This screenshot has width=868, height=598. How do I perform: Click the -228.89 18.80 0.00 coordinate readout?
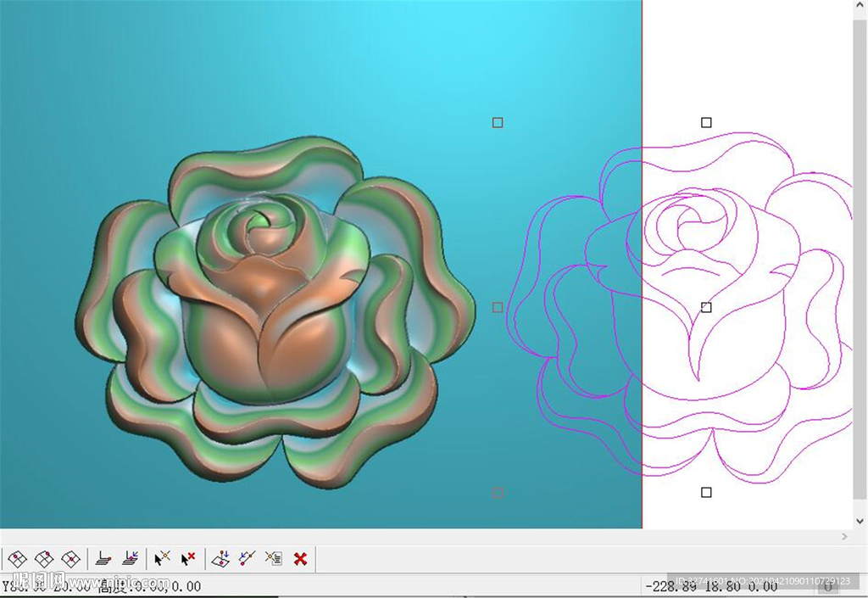[x=711, y=585]
